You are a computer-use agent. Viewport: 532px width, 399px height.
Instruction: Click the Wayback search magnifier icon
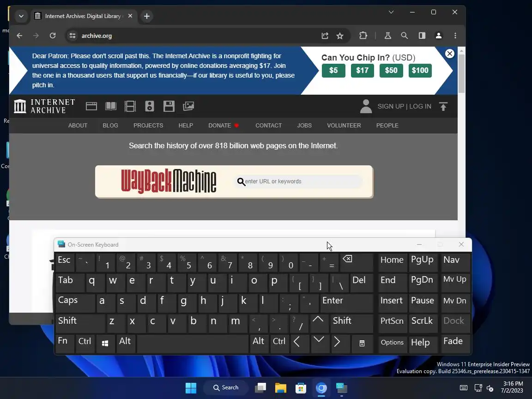[x=241, y=181]
